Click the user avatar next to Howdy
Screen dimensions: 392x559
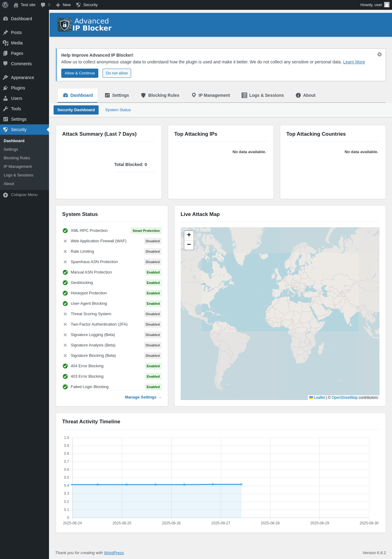(x=387, y=5)
